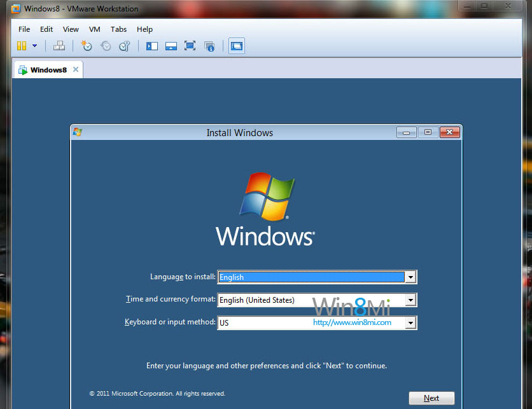Enter full screen mode icon

190,46
